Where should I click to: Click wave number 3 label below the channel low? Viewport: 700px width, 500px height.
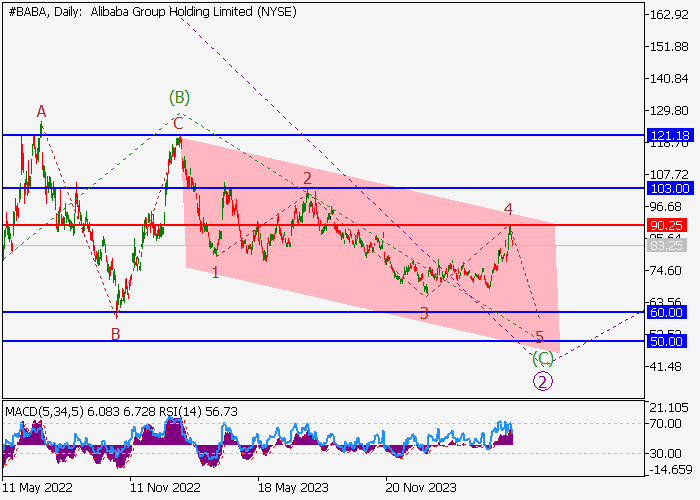(424, 313)
